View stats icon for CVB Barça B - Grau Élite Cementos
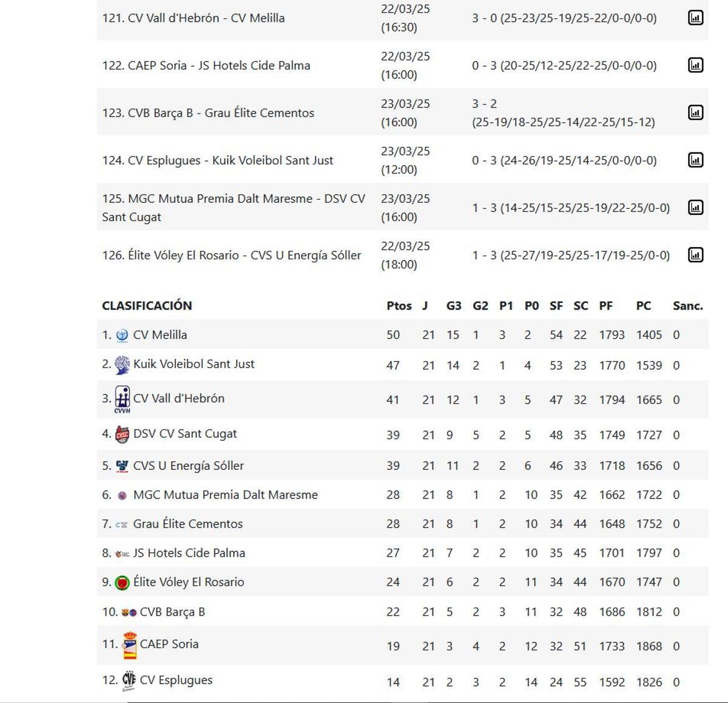Image resolution: width=728 pixels, height=703 pixels. click(x=696, y=112)
